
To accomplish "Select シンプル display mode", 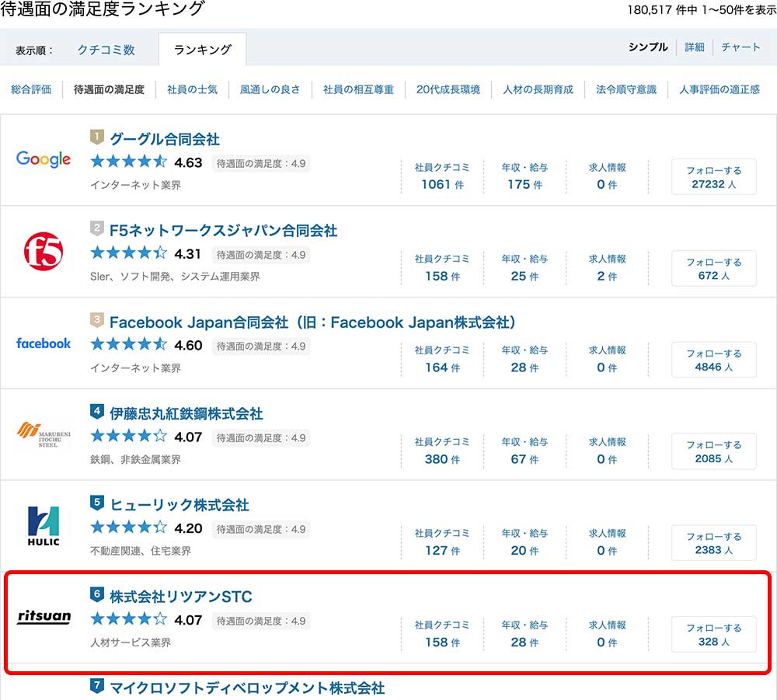I will tap(647, 47).
